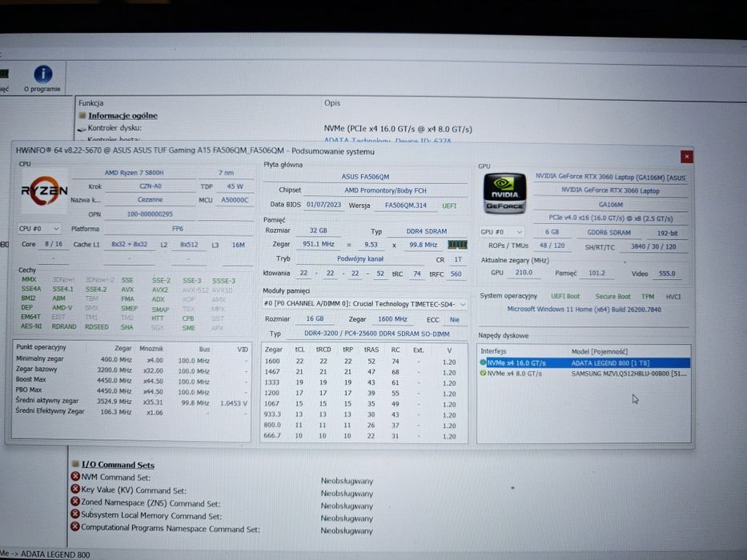This screenshot has height=560, width=747.
Task: Click the FA506QM.314 BIOS version field
Action: (x=406, y=206)
